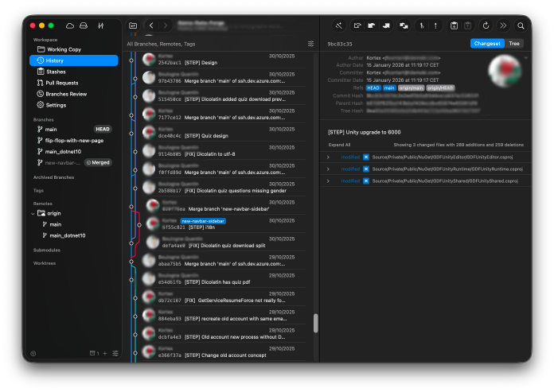Click the commit list scrollbar thumb
The width and height of the screenshot is (554, 392).
coord(316,323)
